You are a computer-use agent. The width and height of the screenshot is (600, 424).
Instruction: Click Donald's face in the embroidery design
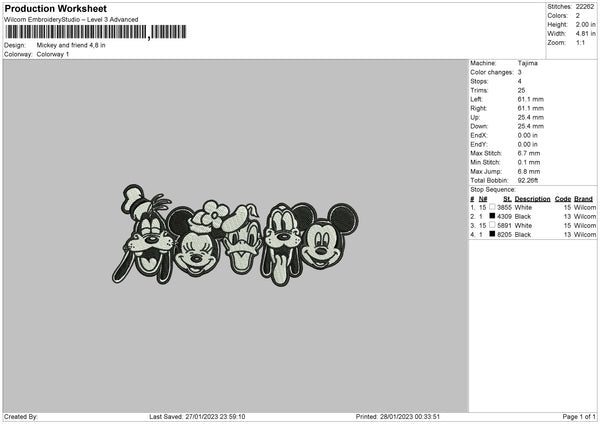[x=241, y=249]
